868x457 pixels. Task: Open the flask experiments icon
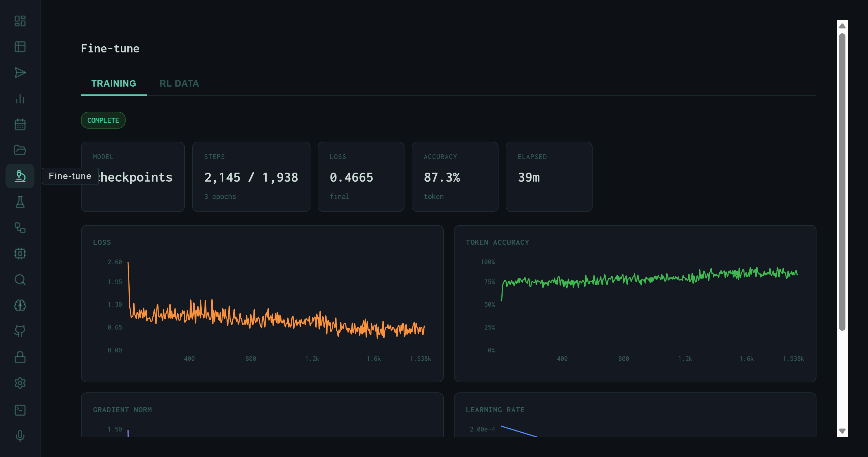[20, 202]
